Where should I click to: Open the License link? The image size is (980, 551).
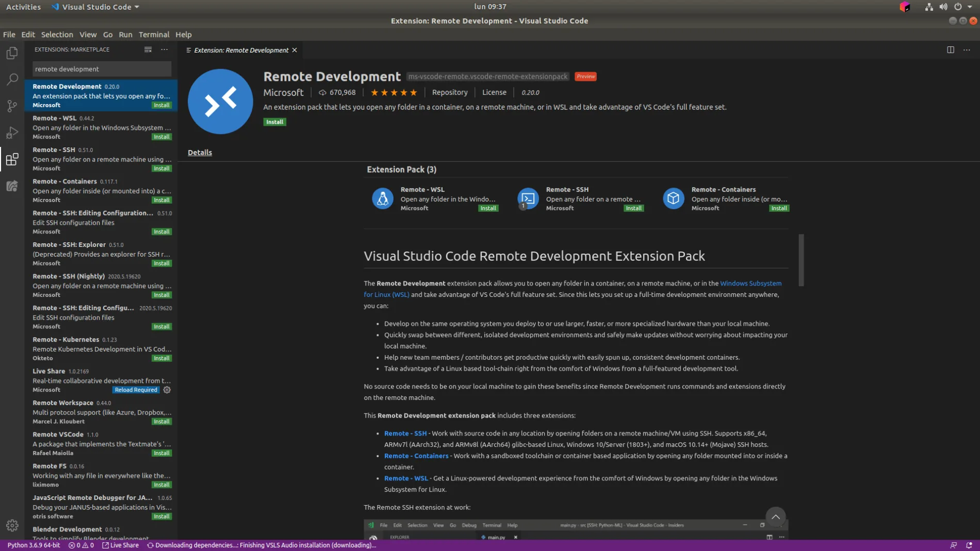pos(494,93)
